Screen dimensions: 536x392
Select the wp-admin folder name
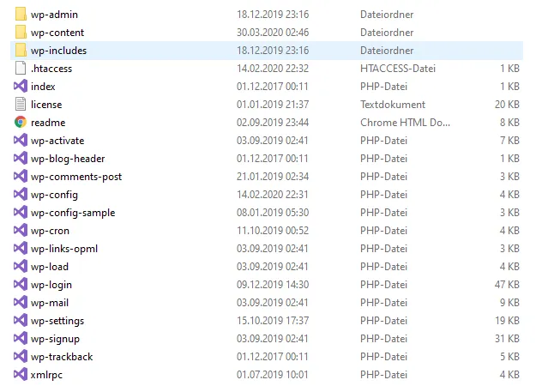point(54,15)
